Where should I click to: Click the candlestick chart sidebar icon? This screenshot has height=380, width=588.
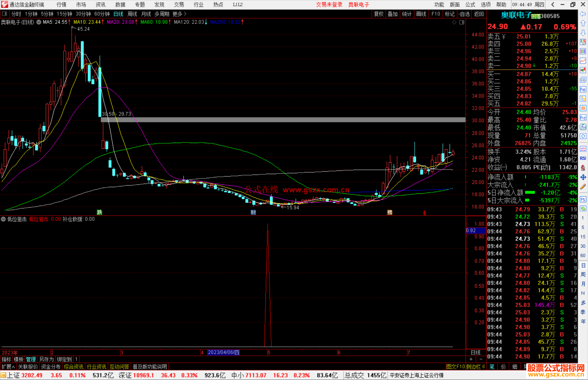coord(583,70)
